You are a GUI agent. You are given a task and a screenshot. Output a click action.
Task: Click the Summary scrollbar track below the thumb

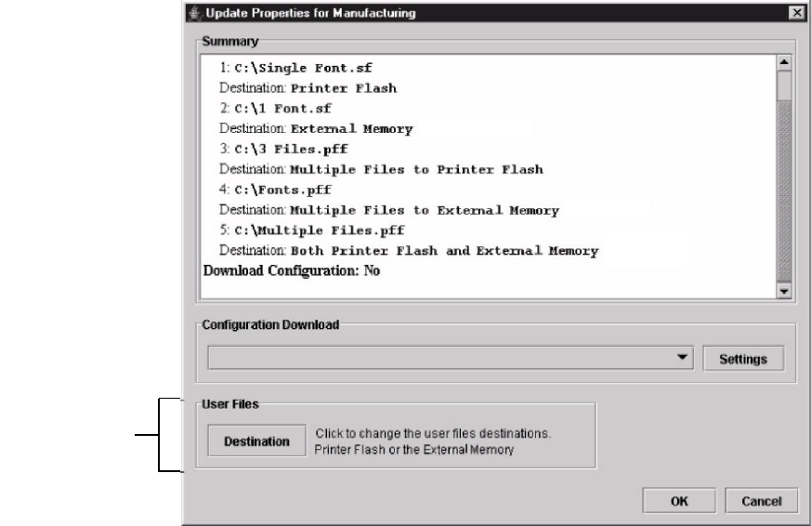[x=784, y=191]
